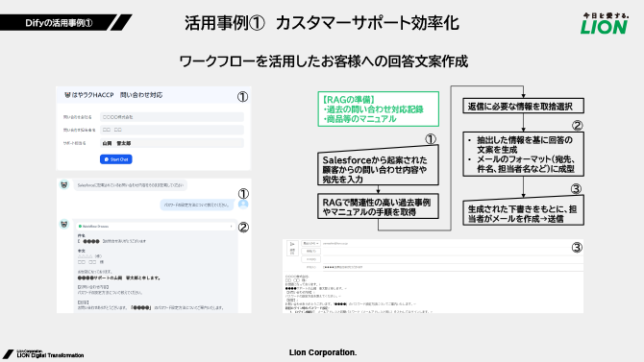Click the email subject line field
Screen dimensions: 644x362
pos(453,267)
